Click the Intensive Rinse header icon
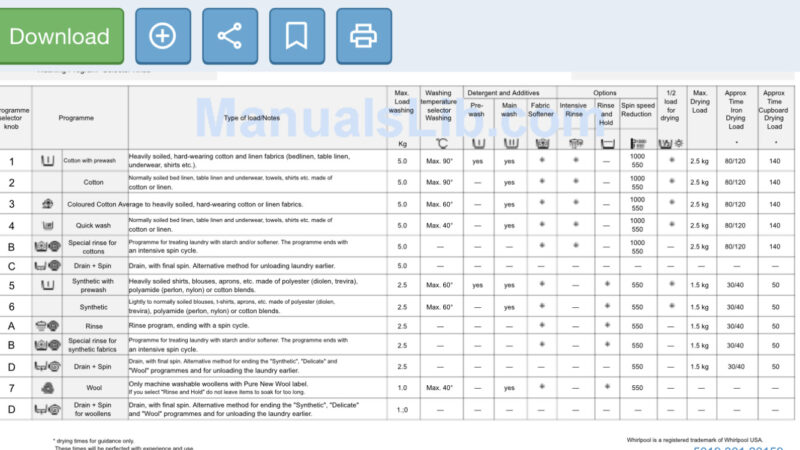This screenshot has height=450, width=800. tap(574, 143)
